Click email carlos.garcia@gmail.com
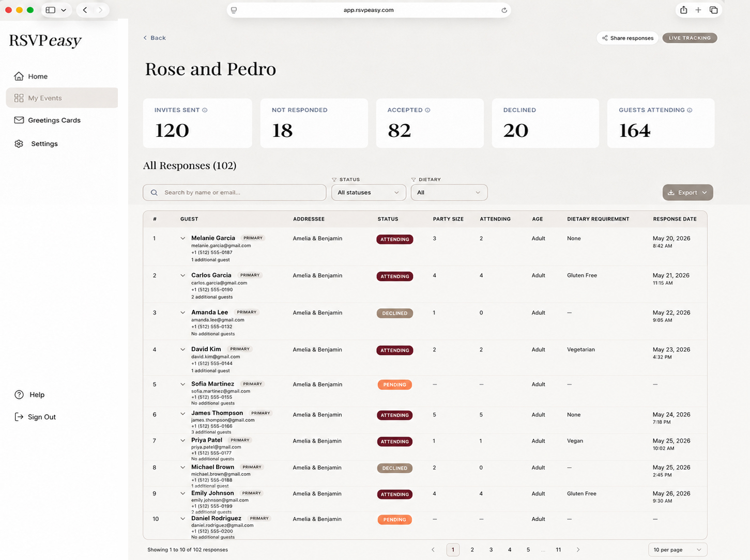 [x=219, y=283]
